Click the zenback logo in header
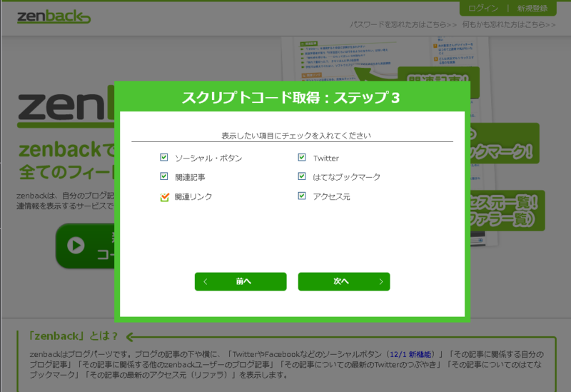Image resolution: width=571 pixels, height=392 pixels. click(x=54, y=16)
